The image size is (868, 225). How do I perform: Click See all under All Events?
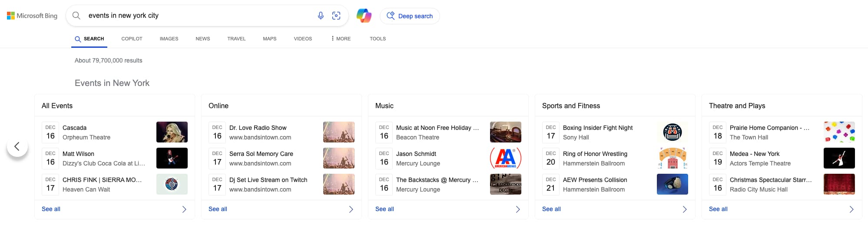pos(51,209)
